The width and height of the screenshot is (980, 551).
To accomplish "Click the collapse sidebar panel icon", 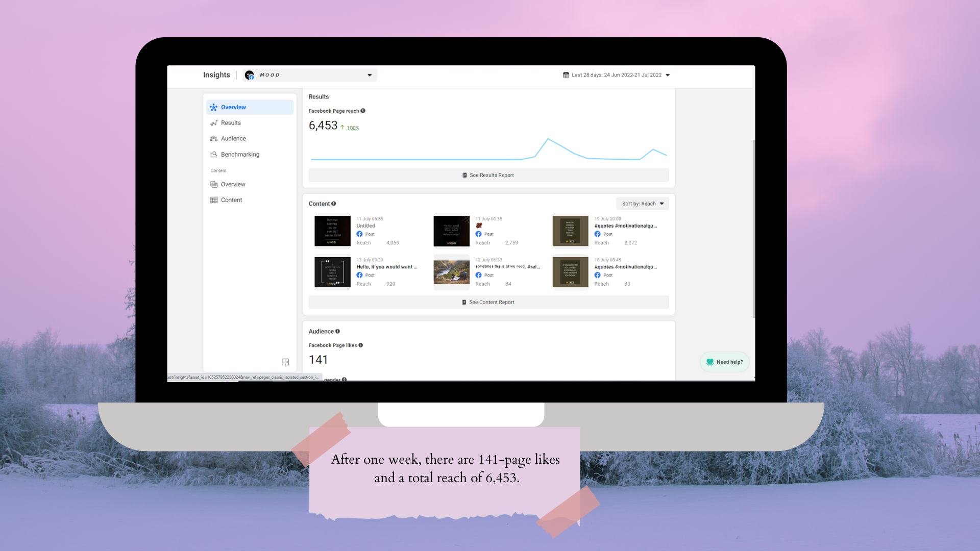I will click(x=285, y=362).
